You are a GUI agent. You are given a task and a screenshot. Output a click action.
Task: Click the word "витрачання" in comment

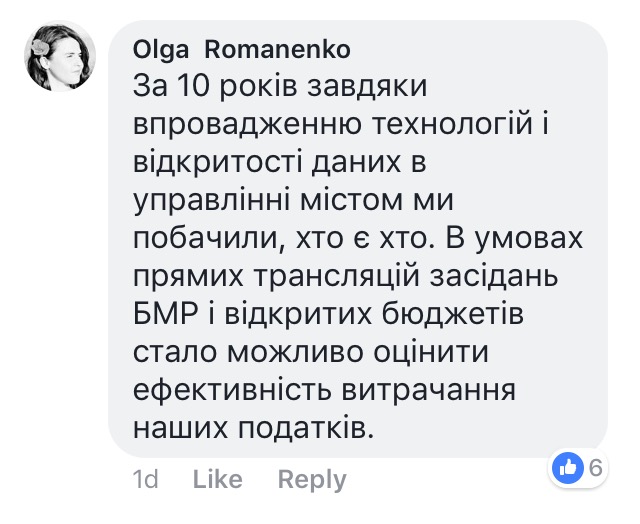429,391
